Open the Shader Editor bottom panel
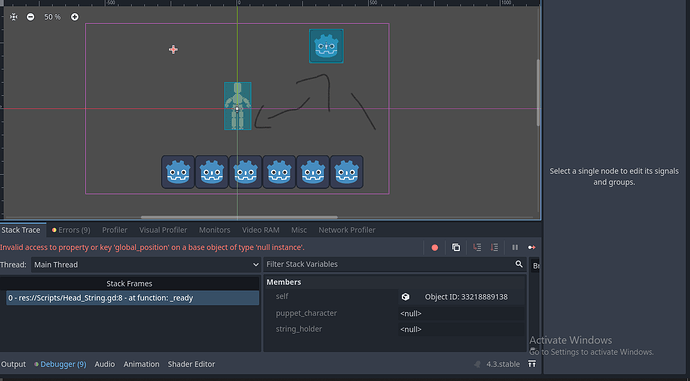The height and width of the screenshot is (381, 690). coord(191,364)
